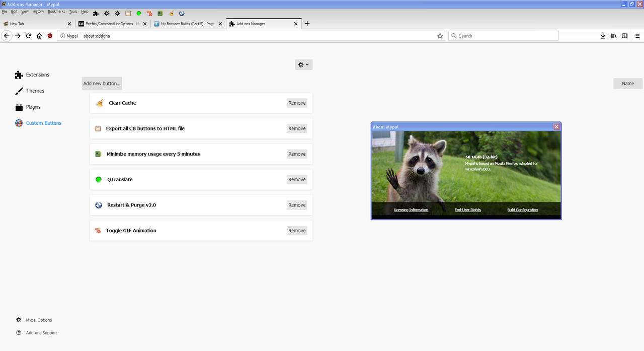Open End-User Rights in About Mypal
Screen dimensions: 644x351
pos(468,210)
